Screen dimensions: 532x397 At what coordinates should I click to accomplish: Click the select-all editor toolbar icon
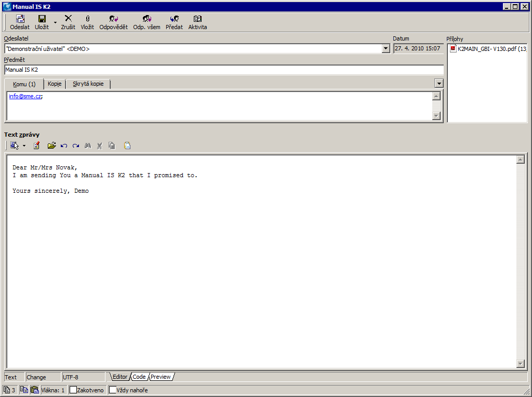(14, 145)
